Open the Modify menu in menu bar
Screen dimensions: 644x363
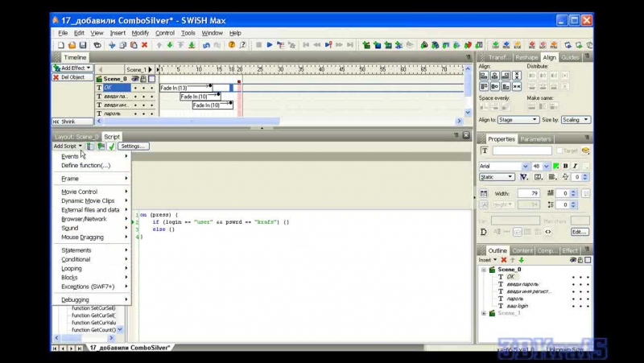[140, 33]
